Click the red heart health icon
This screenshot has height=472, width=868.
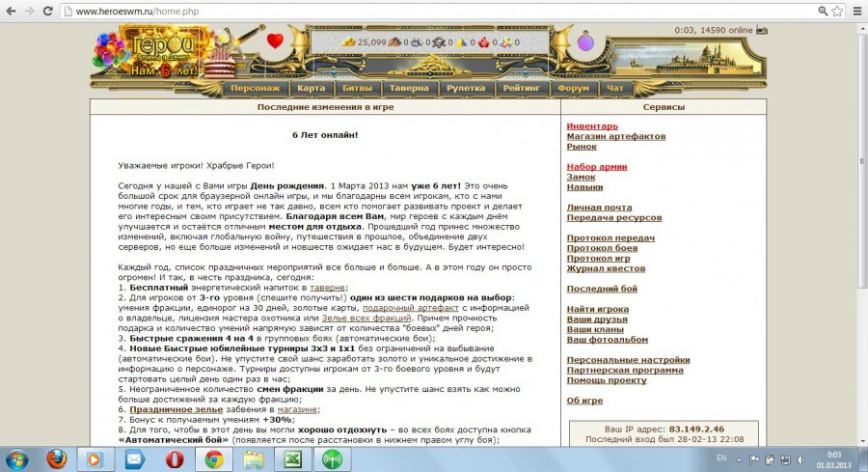(x=275, y=41)
